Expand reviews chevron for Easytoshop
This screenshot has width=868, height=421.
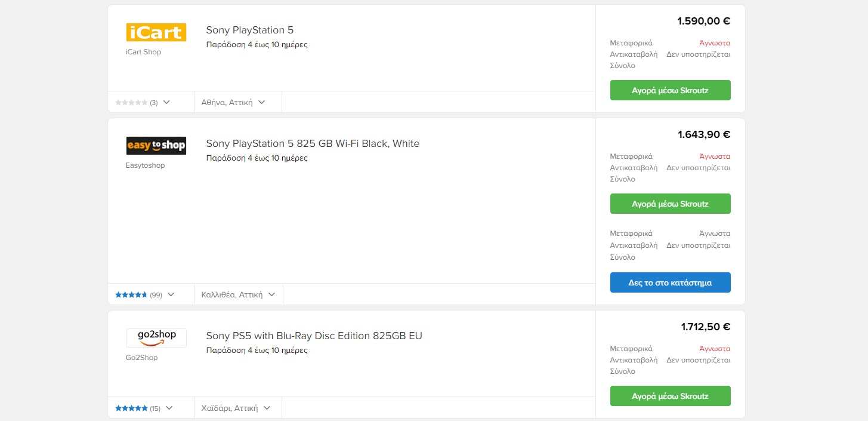(171, 294)
